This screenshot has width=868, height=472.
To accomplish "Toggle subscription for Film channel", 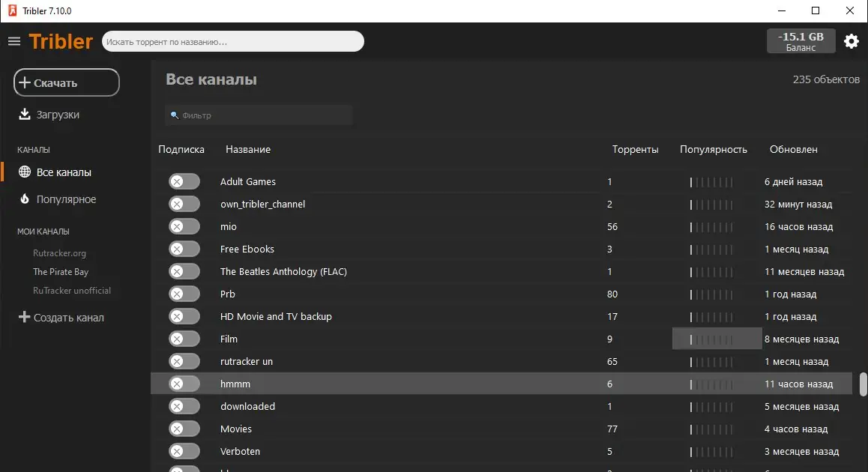I will pyautogui.click(x=184, y=339).
